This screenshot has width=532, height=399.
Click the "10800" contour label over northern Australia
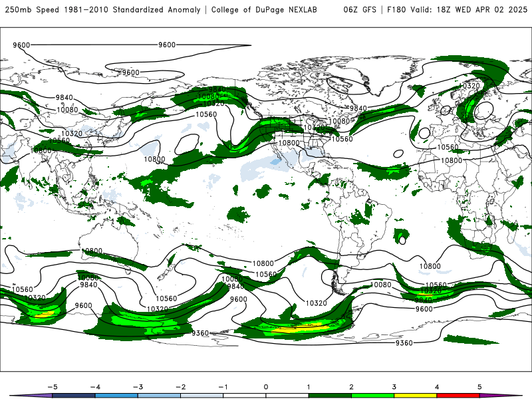92,251
